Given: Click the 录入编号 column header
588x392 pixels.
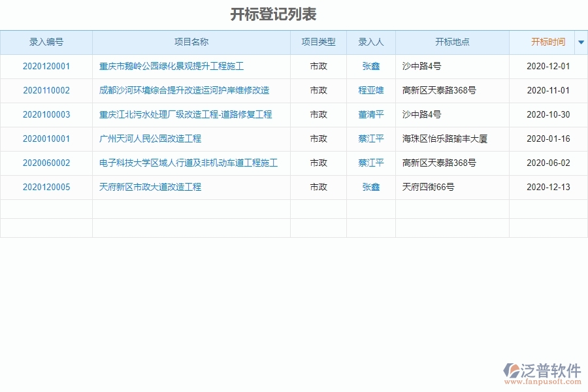Looking at the screenshot, I should pos(47,42).
